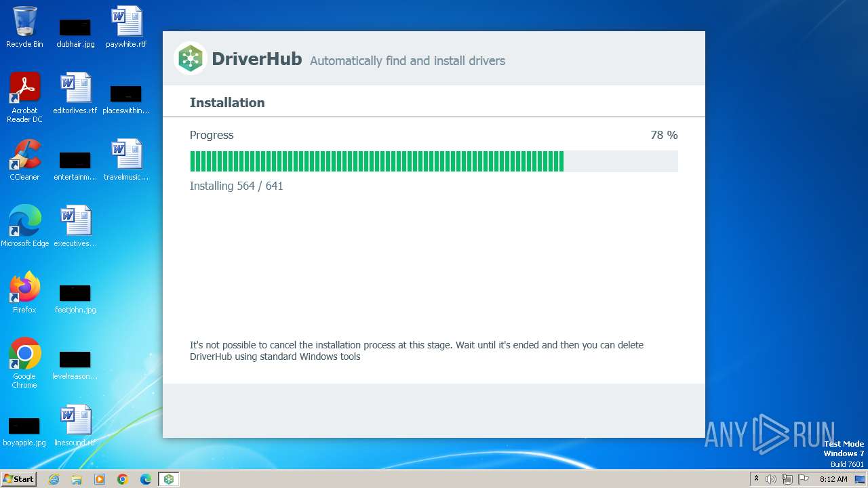Click the DriverHub taskbar button
868x488 pixels.
coord(168,479)
